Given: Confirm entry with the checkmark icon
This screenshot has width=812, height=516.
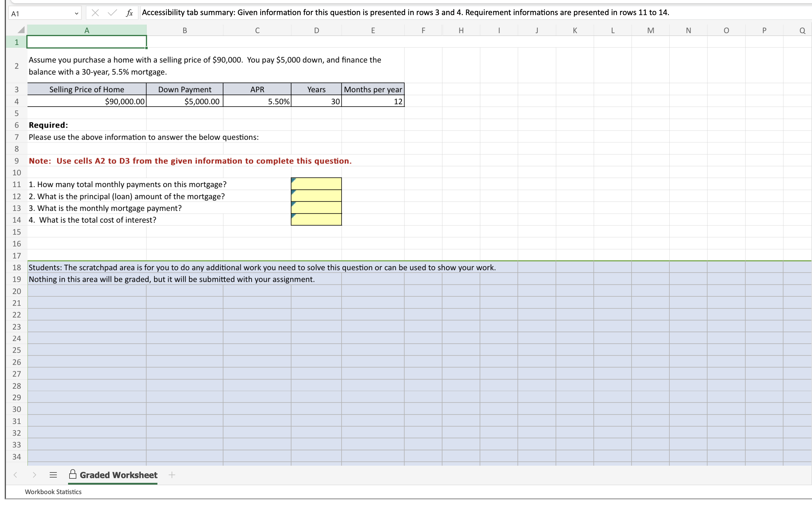Looking at the screenshot, I should click(x=112, y=13).
